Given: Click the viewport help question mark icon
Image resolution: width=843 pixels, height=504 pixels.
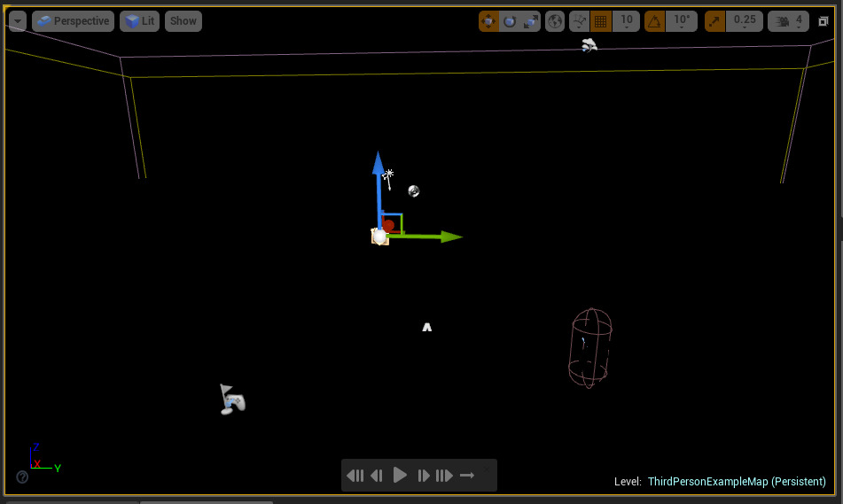Looking at the screenshot, I should 22,477.
